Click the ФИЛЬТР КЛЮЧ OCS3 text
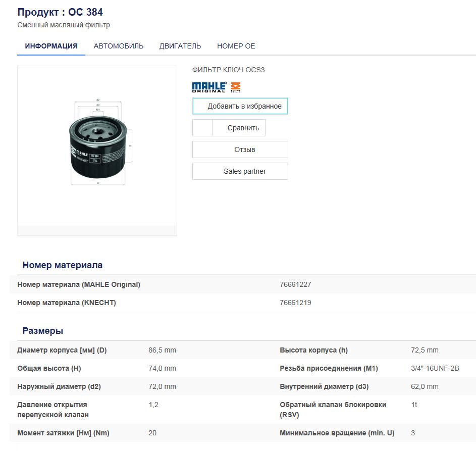This screenshot has height=451, width=476. (x=228, y=70)
